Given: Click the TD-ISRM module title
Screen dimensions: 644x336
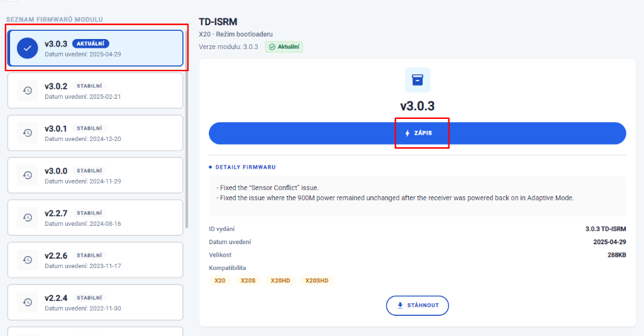Looking at the screenshot, I should [218, 22].
